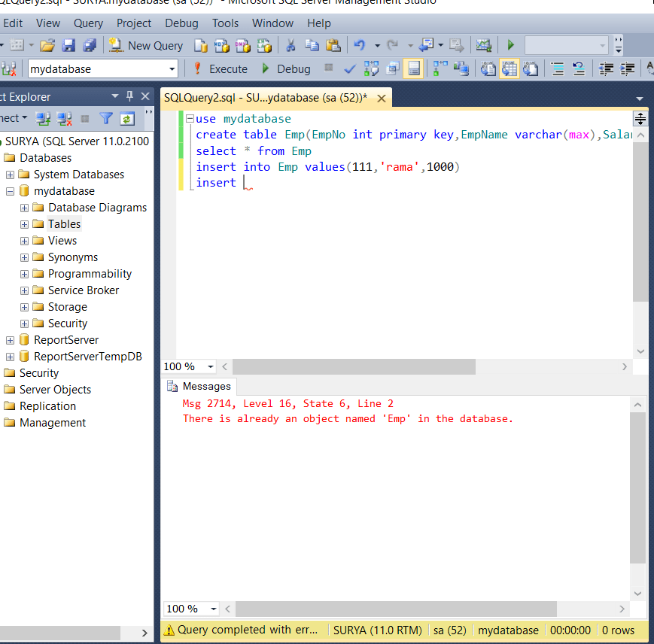Open the Messages pane zoom dropdown
Image resolution: width=654 pixels, height=644 pixels.
pos(214,609)
